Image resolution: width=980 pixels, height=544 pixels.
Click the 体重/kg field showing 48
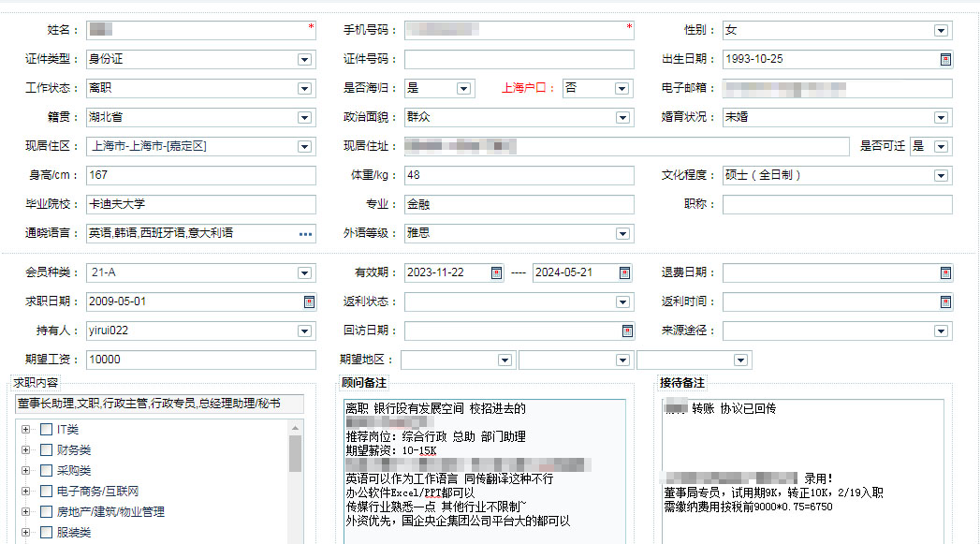[519, 176]
